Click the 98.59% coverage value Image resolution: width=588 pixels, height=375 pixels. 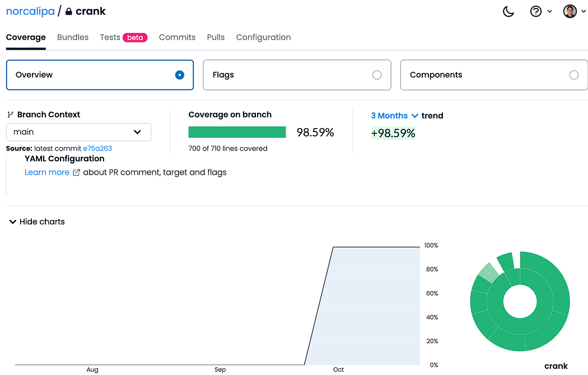pyautogui.click(x=315, y=132)
